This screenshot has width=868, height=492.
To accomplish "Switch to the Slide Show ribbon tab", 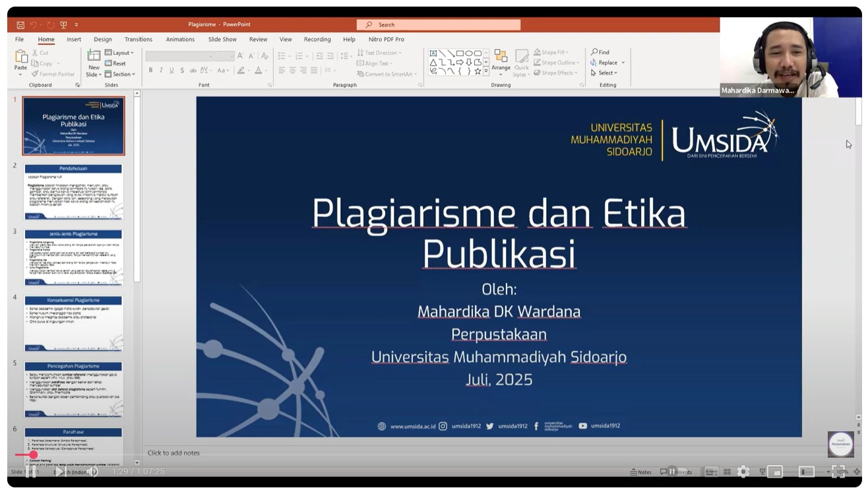I will click(222, 40).
